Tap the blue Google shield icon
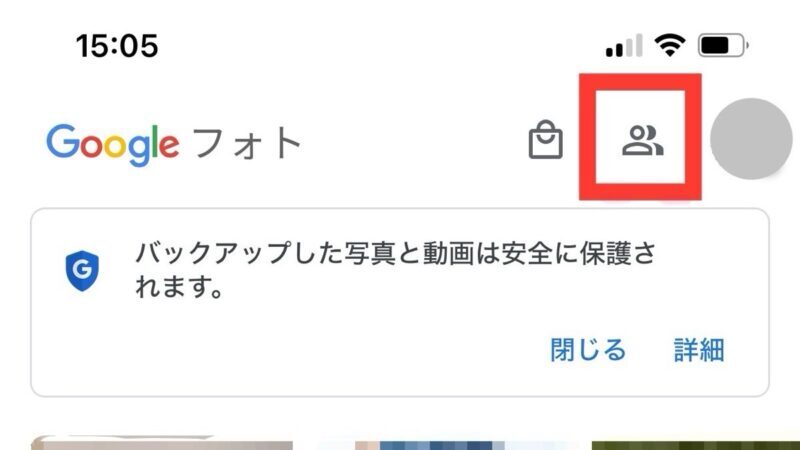 click(x=82, y=270)
